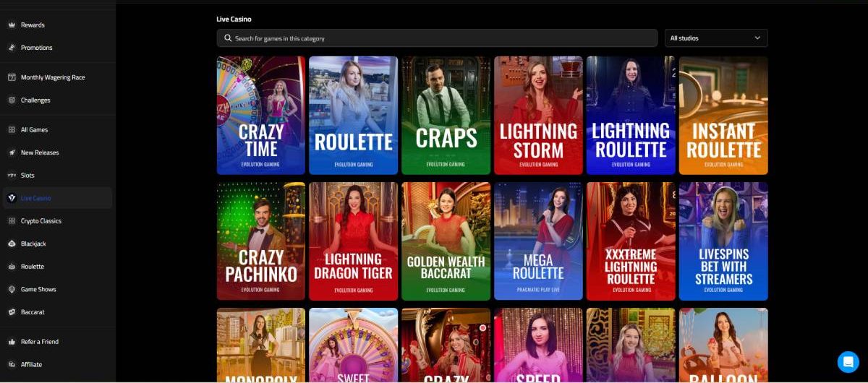
Task: Open the live chat support bubble
Action: (848, 362)
